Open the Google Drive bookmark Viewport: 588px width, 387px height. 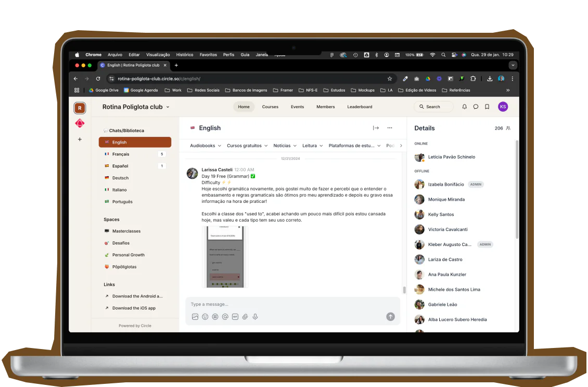(x=104, y=91)
